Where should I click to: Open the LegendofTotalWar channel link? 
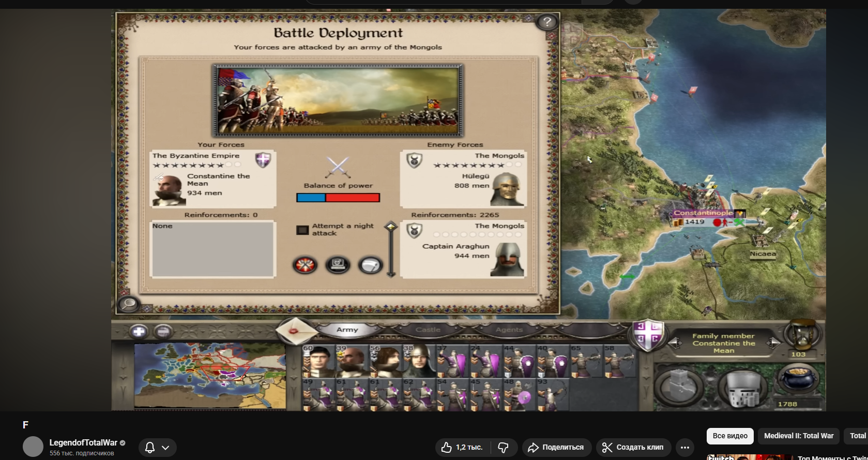(x=83, y=443)
